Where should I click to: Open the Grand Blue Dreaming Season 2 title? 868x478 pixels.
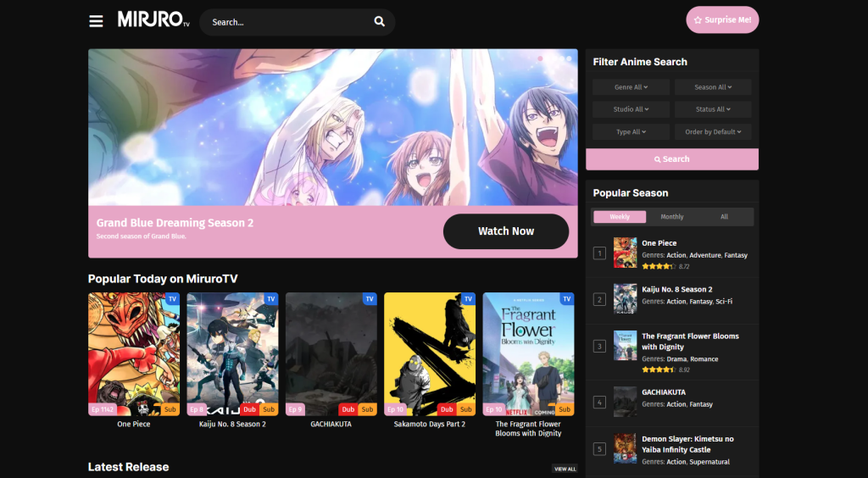[175, 223]
